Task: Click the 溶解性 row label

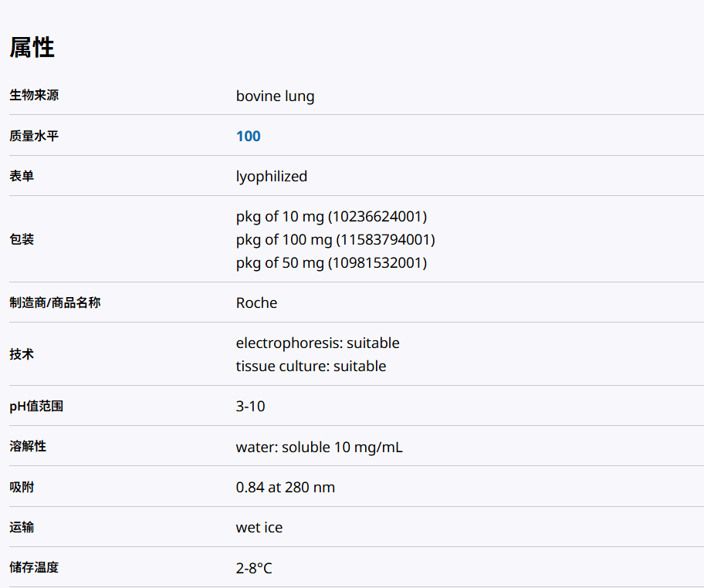Action: (x=28, y=447)
